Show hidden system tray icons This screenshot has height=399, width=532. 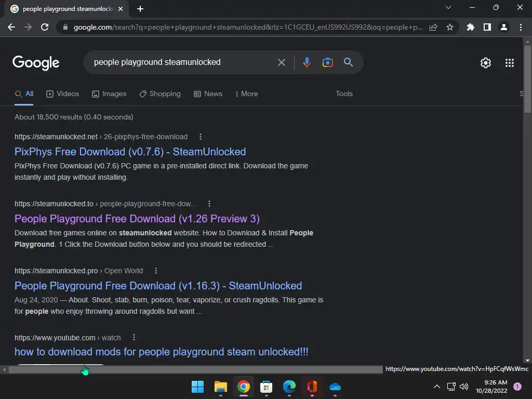tap(437, 387)
